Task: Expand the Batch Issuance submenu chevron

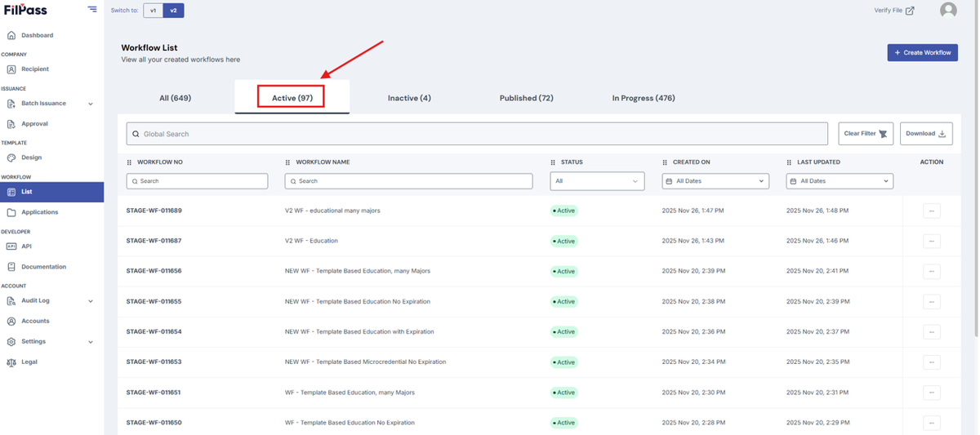Action: pyautogui.click(x=91, y=104)
